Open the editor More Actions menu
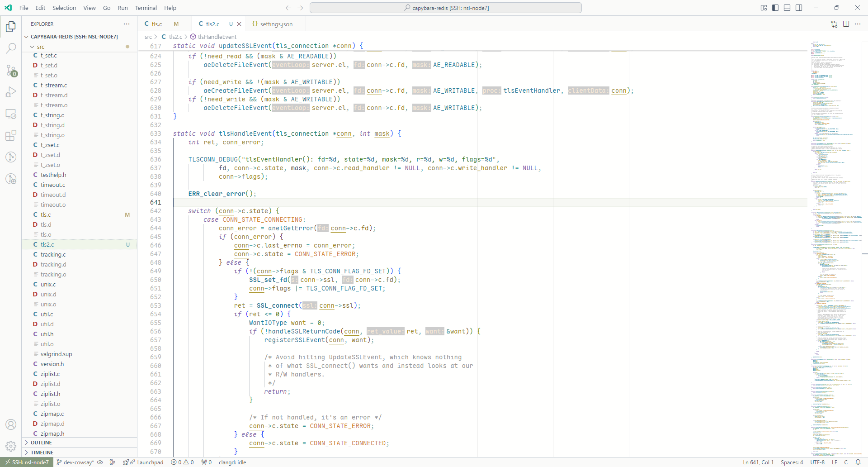Viewport: 868px width, 467px height. pyautogui.click(x=858, y=24)
